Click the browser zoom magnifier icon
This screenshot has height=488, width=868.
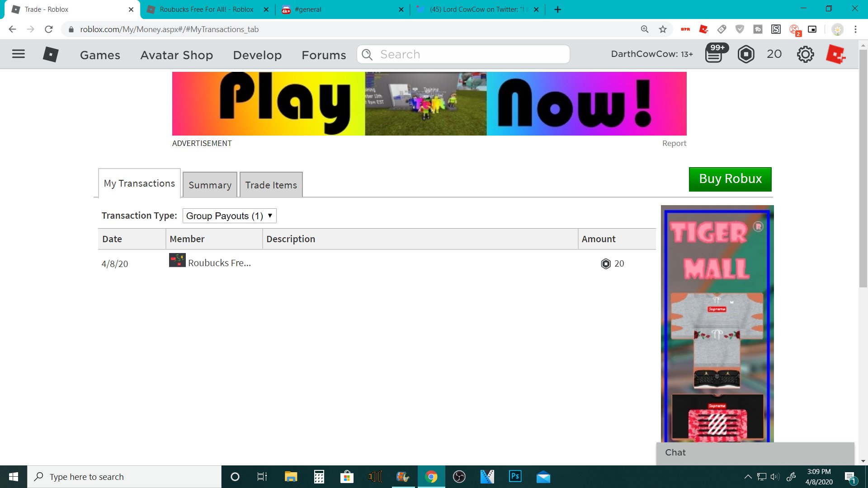click(645, 29)
